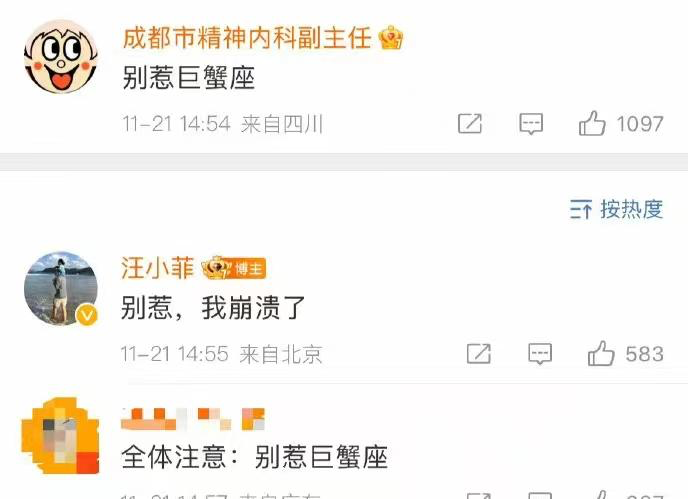Viewport: 688px width, 499px height.
Task: View the cartoon face avatar profile
Action: [x=61, y=56]
